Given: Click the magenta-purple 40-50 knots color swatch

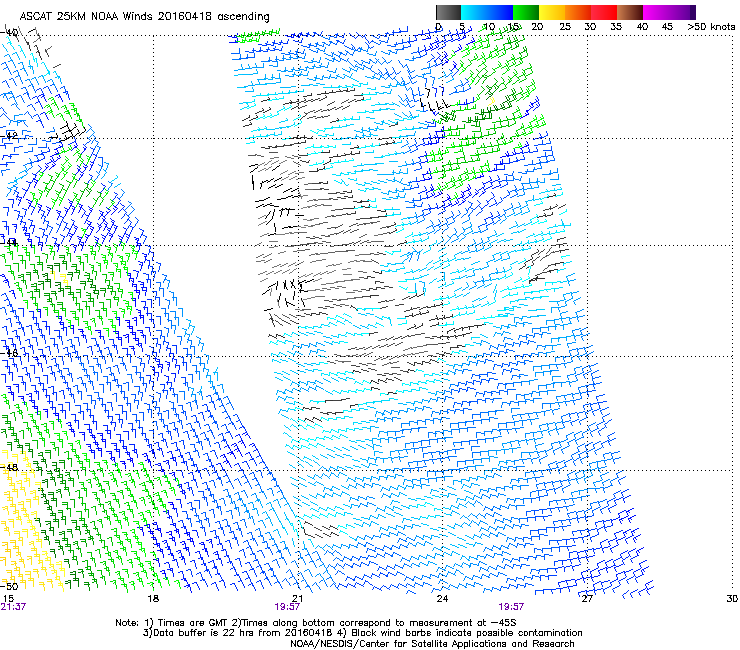Looking at the screenshot, I should pos(669,12).
